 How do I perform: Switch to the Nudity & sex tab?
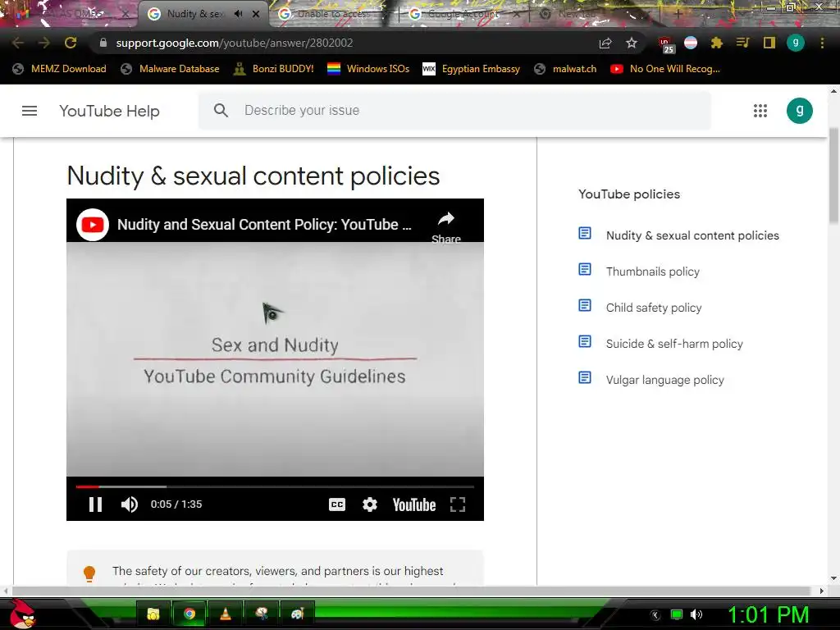tap(195, 14)
